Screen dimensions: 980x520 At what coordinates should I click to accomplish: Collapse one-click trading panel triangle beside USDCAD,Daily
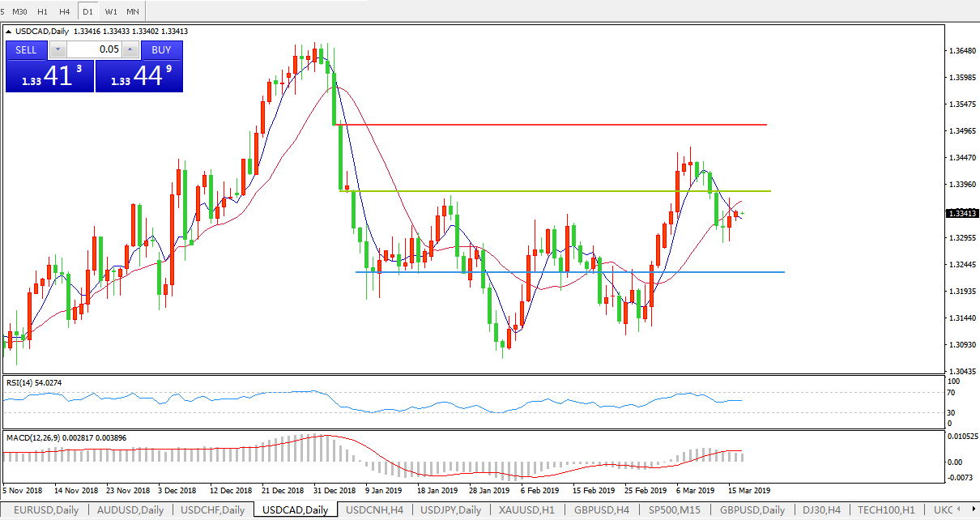(x=9, y=32)
